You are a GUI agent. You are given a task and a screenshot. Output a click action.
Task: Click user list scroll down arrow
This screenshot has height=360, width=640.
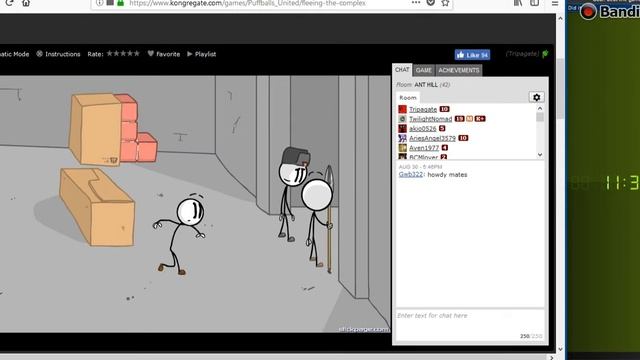point(540,155)
